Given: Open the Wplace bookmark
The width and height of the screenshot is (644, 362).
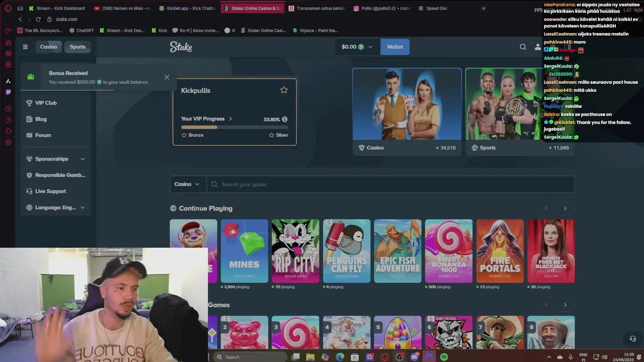Looking at the screenshot, I should 315,31.
